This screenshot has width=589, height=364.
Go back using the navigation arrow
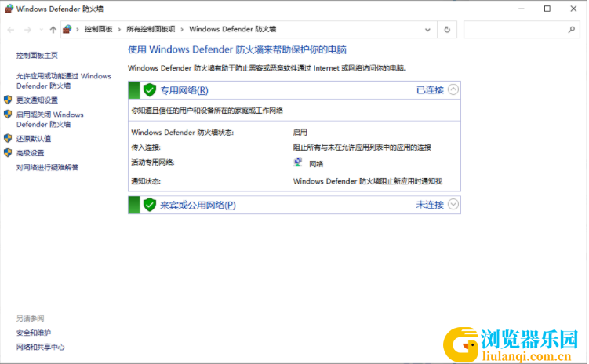pyautogui.click(x=11, y=30)
